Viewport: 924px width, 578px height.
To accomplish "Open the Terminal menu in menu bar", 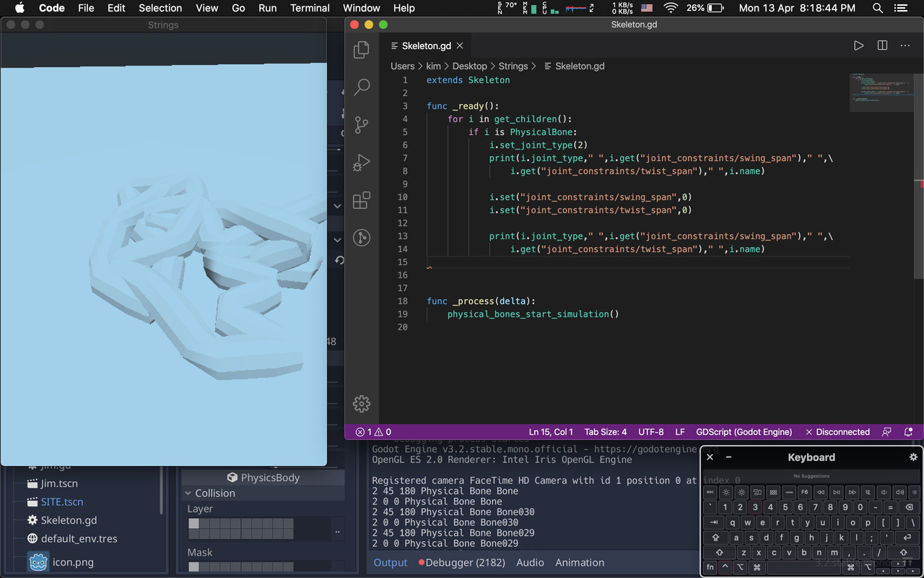I will 310,8.
